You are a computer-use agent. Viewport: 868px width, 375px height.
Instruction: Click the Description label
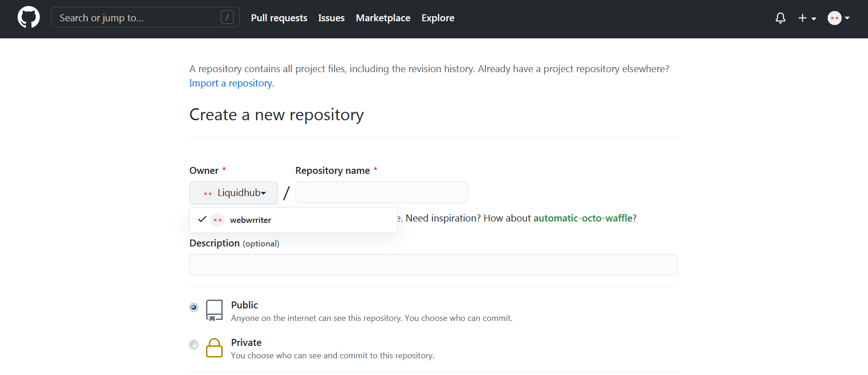(x=214, y=243)
